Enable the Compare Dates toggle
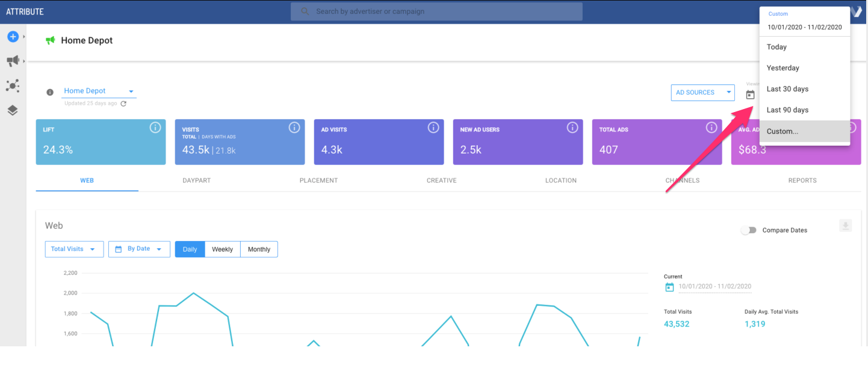Viewport: 868px width, 371px height. [x=749, y=230]
